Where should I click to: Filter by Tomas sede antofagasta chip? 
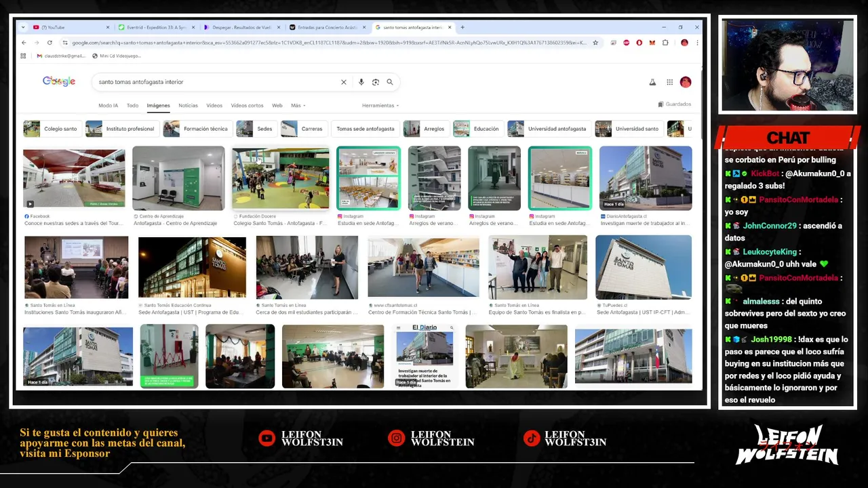[365, 129]
